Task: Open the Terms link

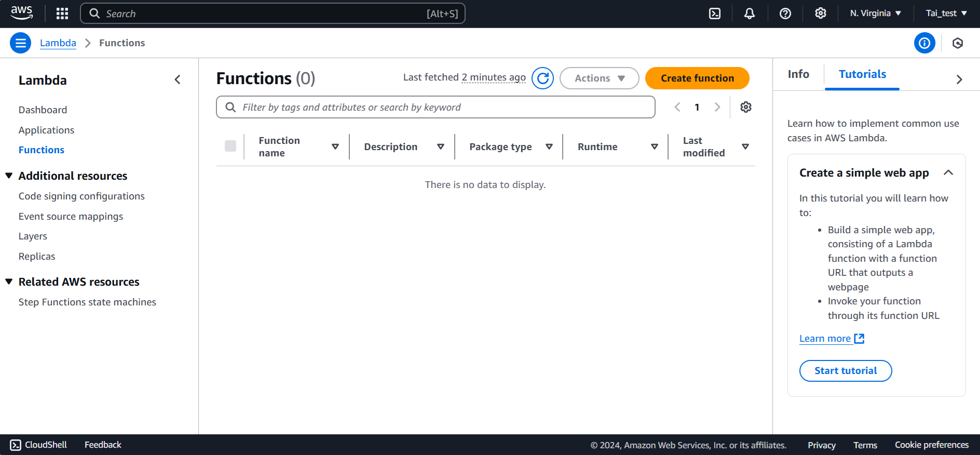Action: click(x=865, y=445)
